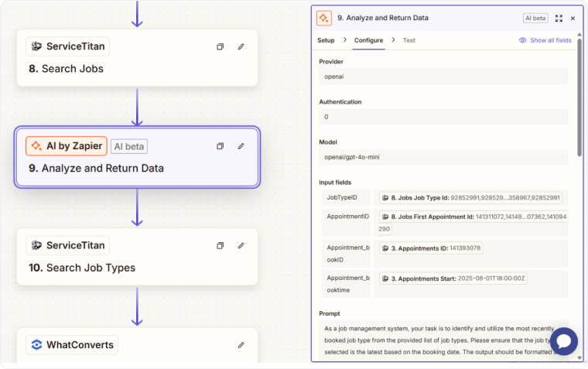Viewport: 588px width, 369px height.
Task: Close the step 9 configuration panel
Action: (x=573, y=18)
